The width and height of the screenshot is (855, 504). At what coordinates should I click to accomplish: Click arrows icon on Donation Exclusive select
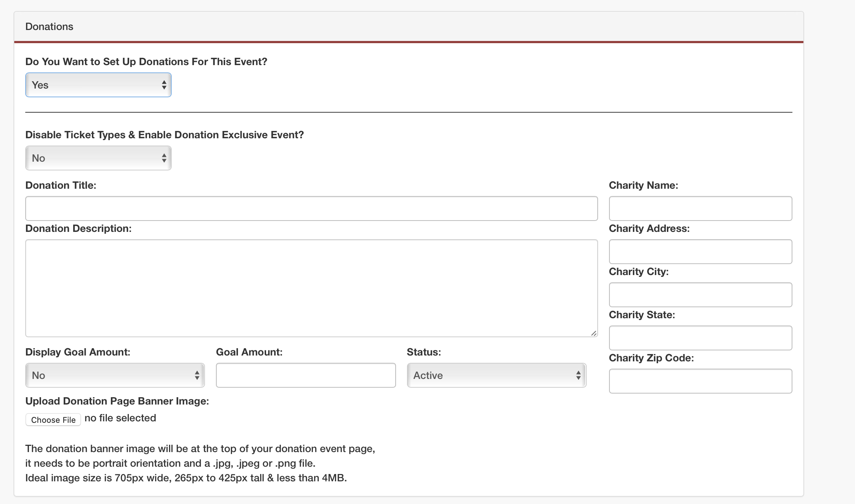tap(164, 158)
